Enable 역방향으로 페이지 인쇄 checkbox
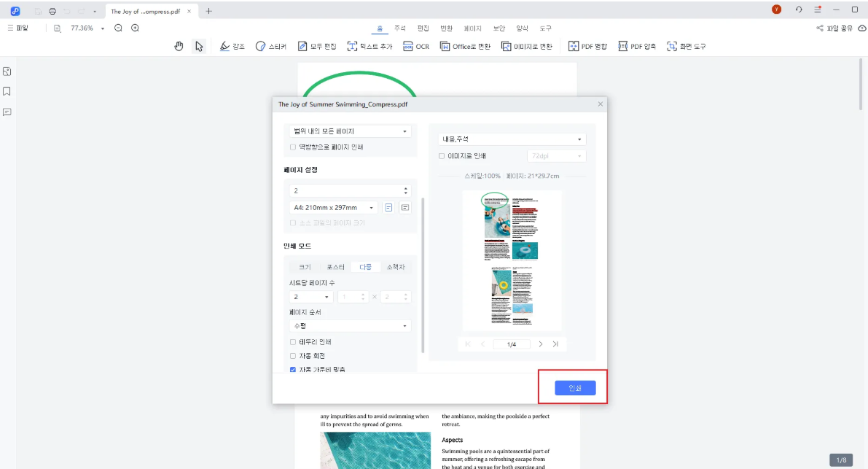The height and width of the screenshot is (469, 868). tap(293, 147)
